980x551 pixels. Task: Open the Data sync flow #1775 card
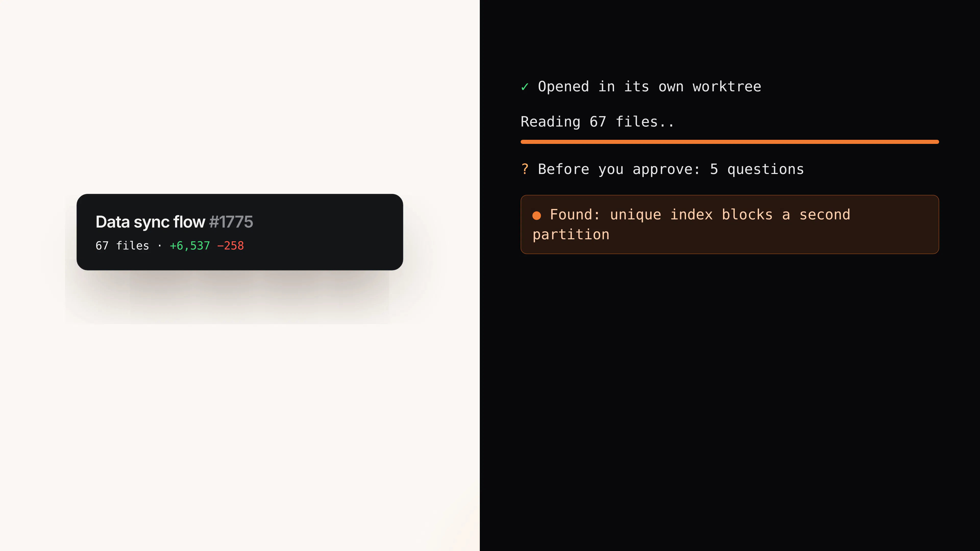240,232
